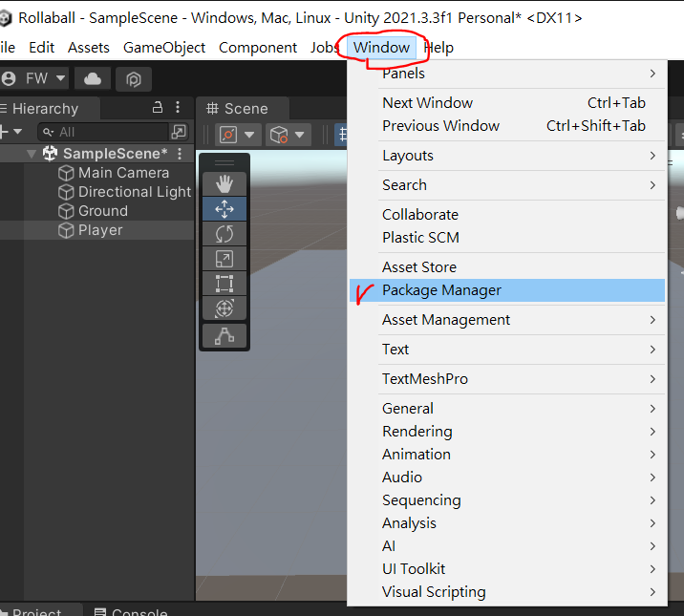Image resolution: width=684 pixels, height=616 pixels.
Task: Open the custom editor tools icon
Action: tap(224, 336)
